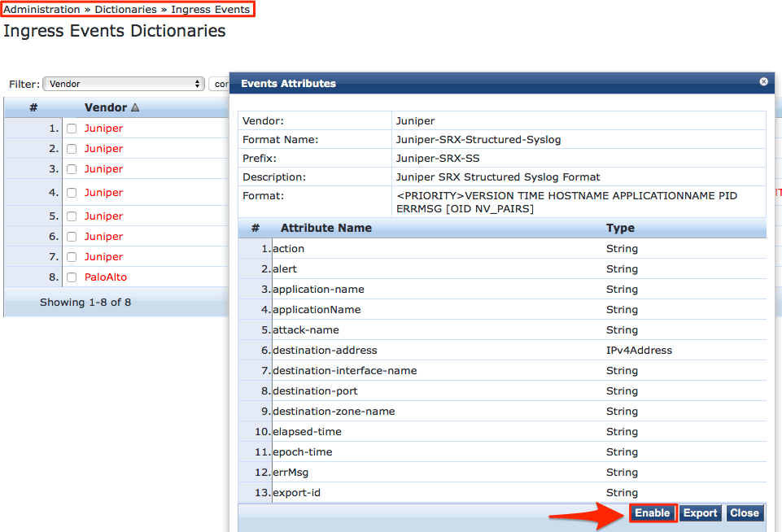
Task: Select the 'epoch-time' attribute
Action: (502, 452)
